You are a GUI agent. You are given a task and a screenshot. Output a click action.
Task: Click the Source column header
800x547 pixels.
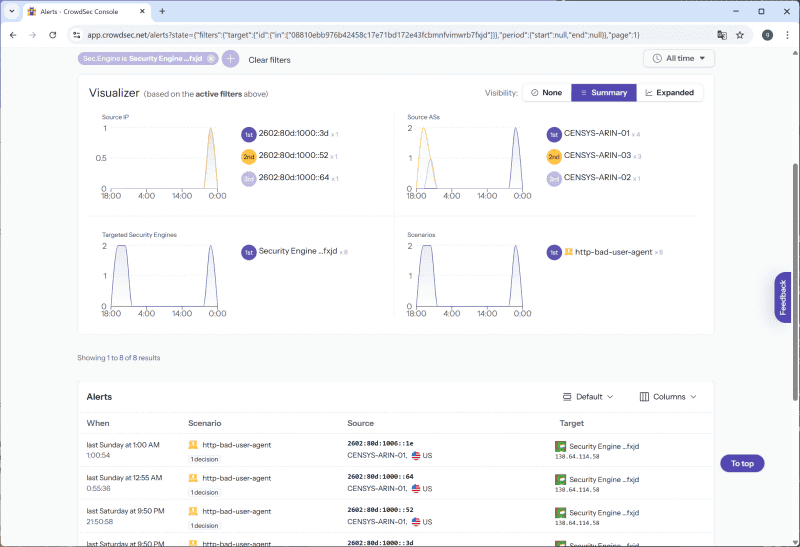(360, 423)
